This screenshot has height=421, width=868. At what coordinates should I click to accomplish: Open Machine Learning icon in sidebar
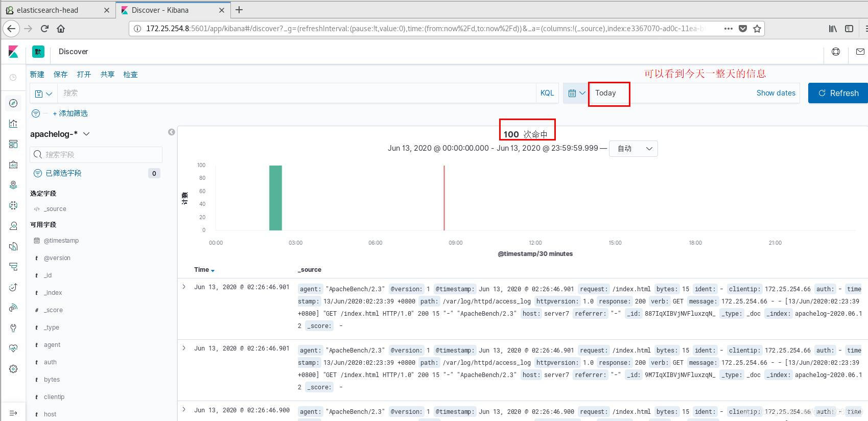13,205
